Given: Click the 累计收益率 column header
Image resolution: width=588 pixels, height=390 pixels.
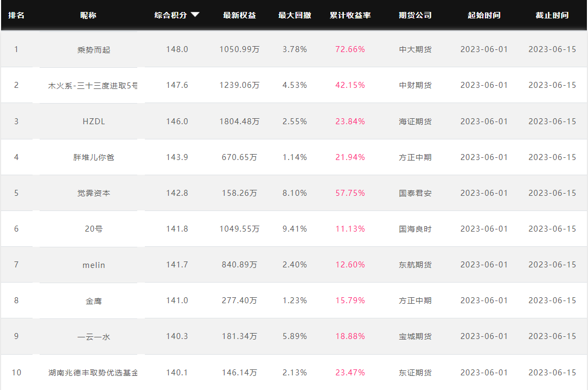Looking at the screenshot, I should (350, 15).
